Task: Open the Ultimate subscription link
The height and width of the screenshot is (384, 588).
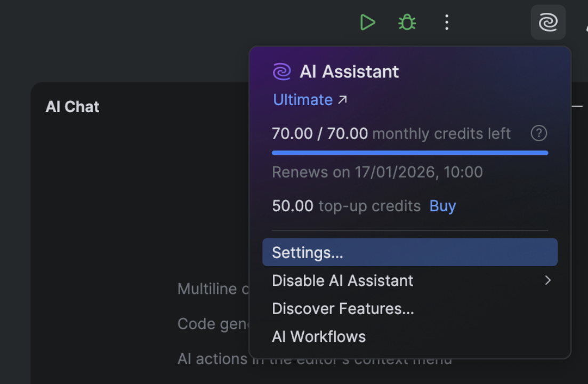Action: point(303,100)
